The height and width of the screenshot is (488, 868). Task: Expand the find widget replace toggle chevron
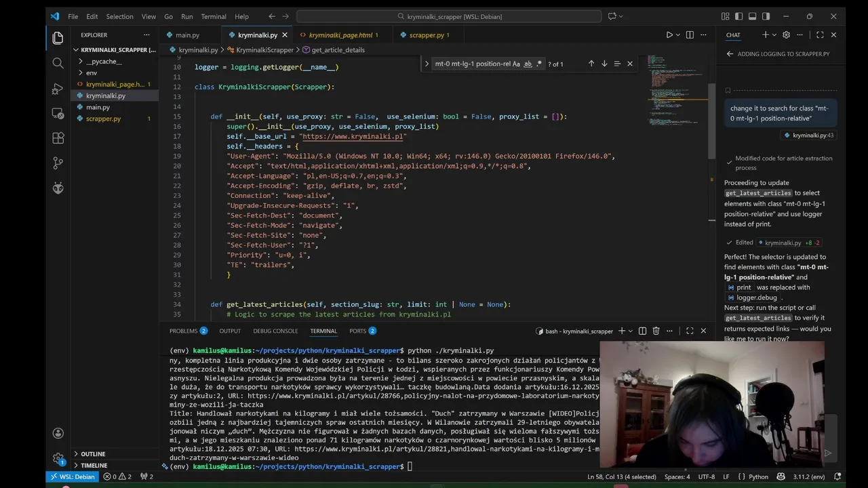click(x=427, y=64)
